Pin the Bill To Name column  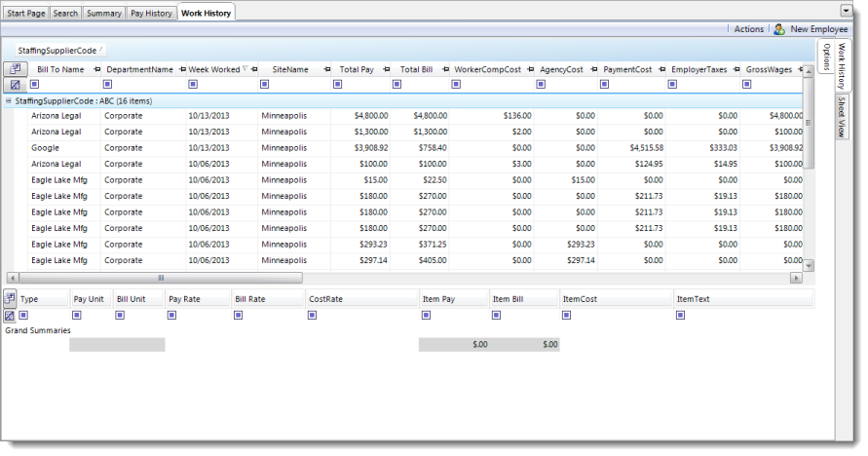(97, 70)
